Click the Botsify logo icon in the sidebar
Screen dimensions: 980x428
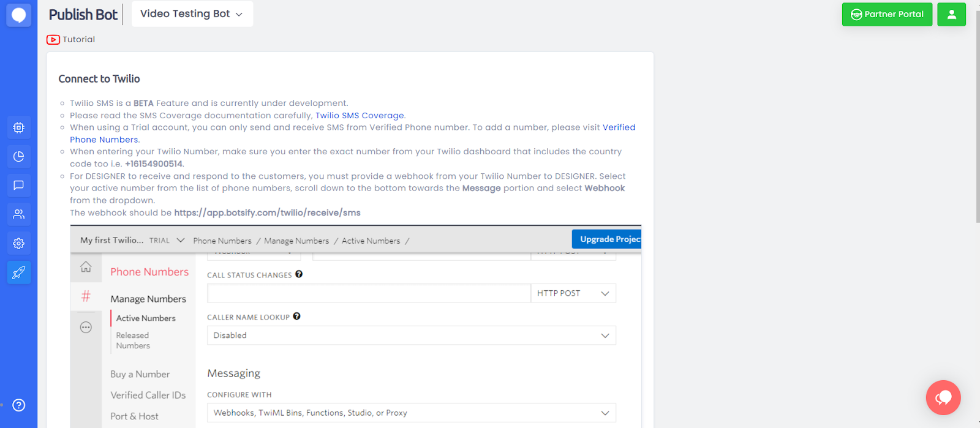click(x=18, y=15)
